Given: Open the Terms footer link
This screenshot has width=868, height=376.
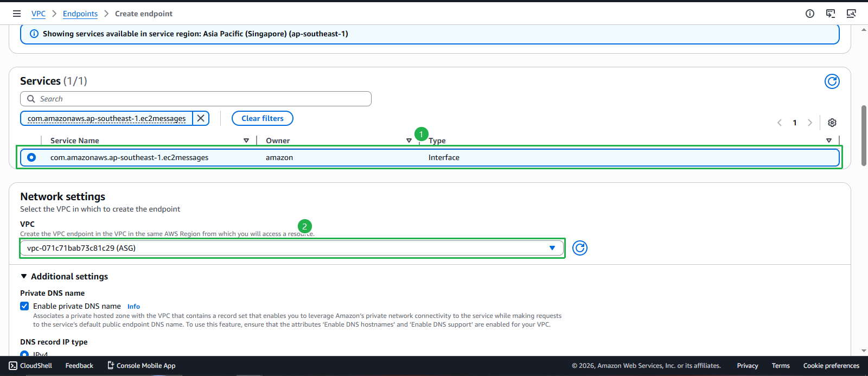Looking at the screenshot, I should click(781, 366).
